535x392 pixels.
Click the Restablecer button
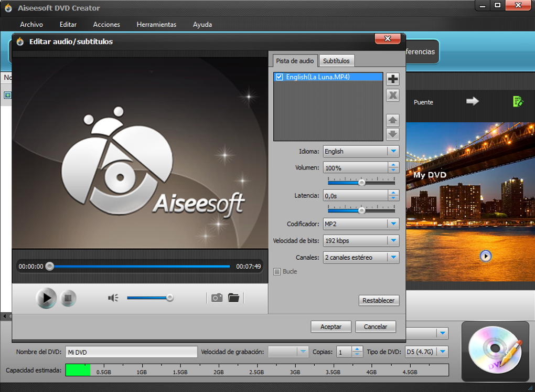point(379,301)
